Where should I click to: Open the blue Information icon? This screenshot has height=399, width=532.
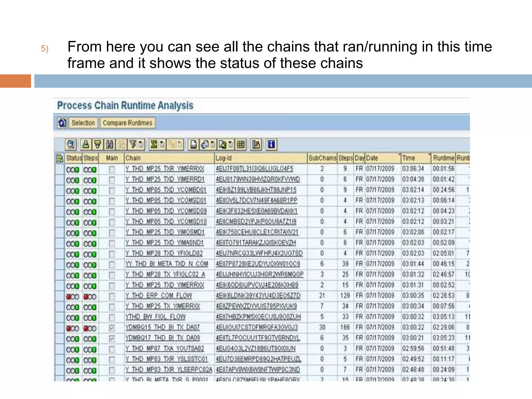[271, 144]
